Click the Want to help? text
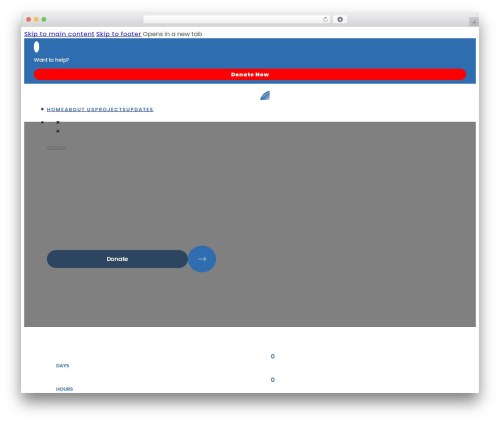 (x=51, y=60)
